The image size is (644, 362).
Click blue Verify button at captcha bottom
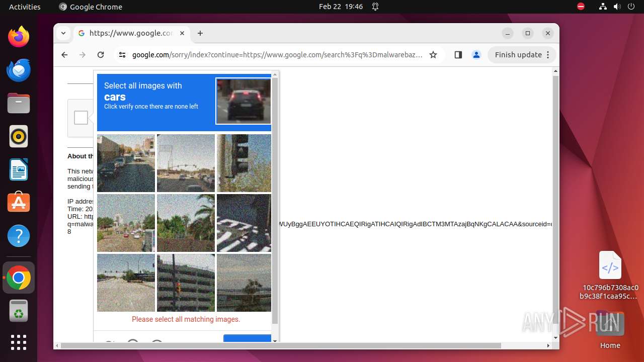point(247,338)
